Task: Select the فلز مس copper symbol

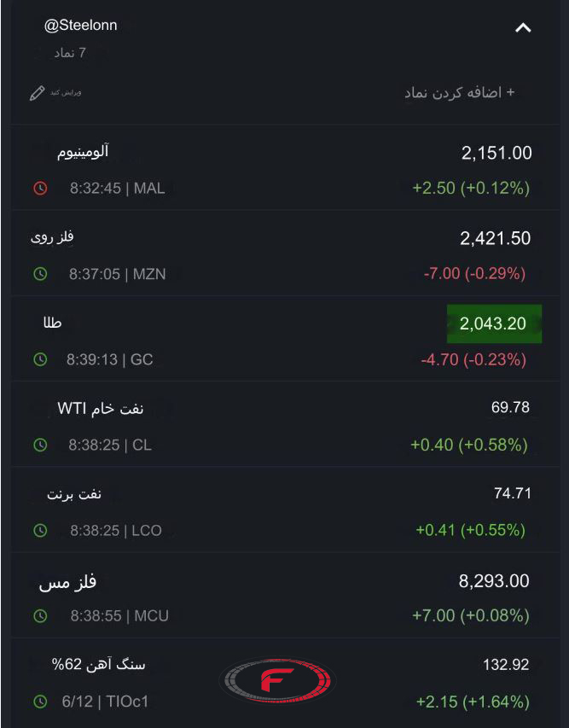Action: pyautogui.click(x=67, y=582)
